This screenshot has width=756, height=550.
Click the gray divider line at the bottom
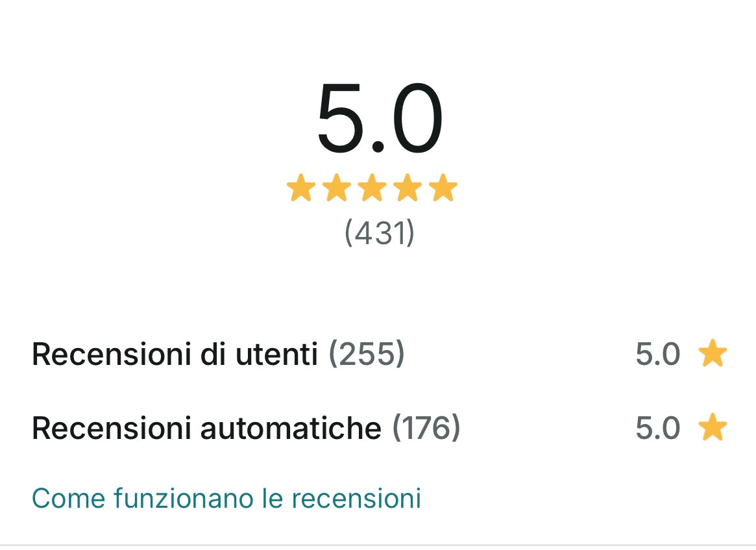tap(378, 545)
